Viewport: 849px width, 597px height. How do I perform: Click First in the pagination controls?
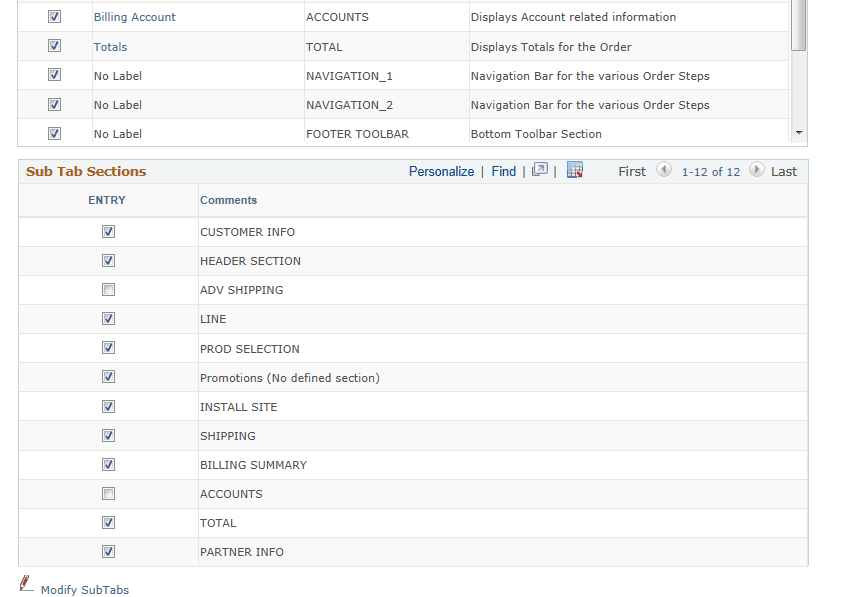[631, 171]
